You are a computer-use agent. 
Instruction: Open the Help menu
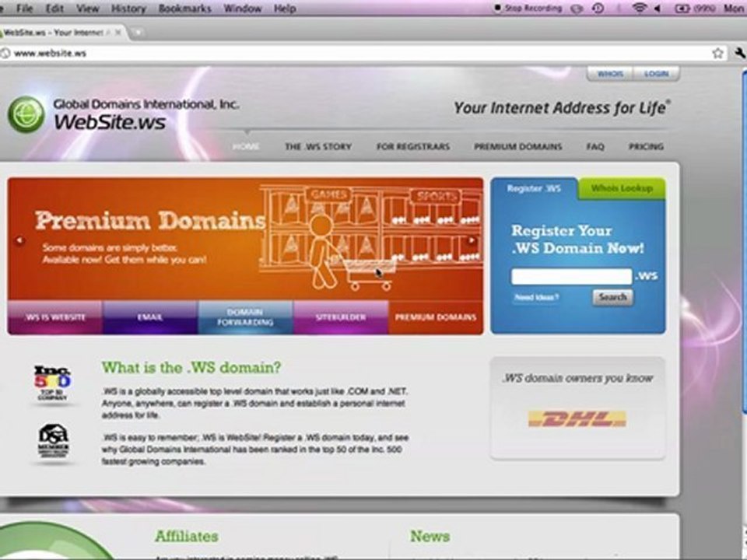pos(285,8)
